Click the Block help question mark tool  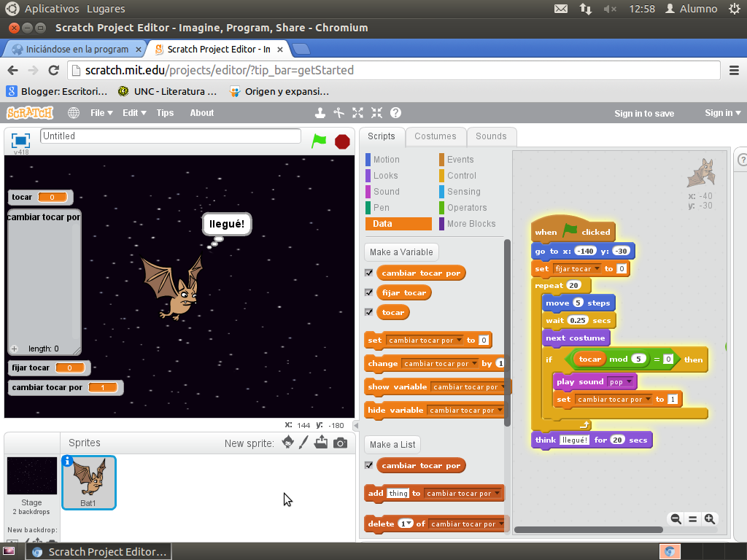coord(395,113)
